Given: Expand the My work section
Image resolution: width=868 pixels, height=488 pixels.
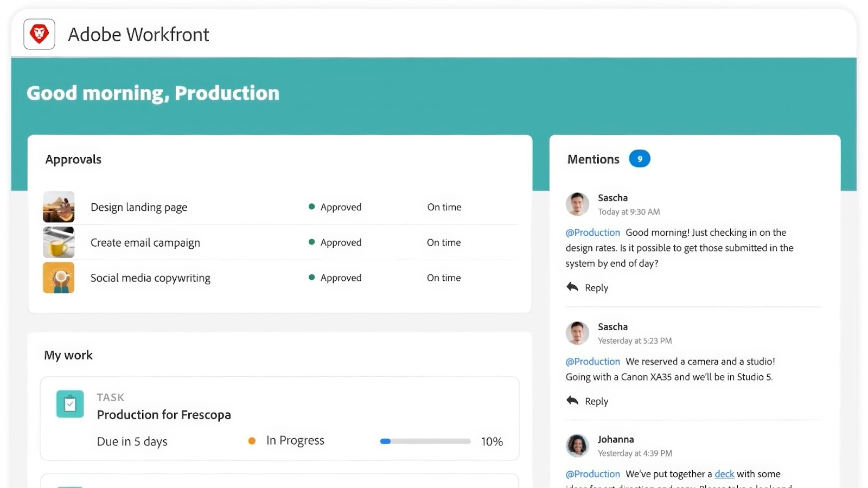Looking at the screenshot, I should coord(68,355).
